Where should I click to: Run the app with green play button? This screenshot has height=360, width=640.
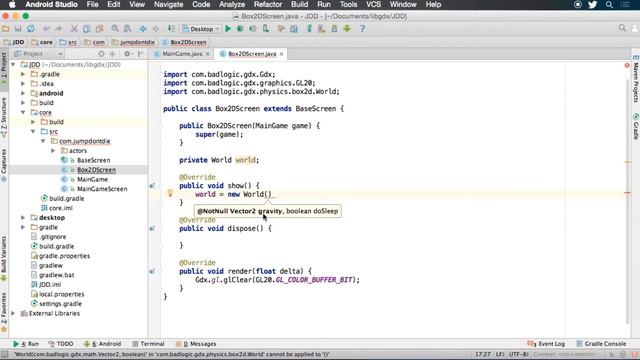(228, 29)
